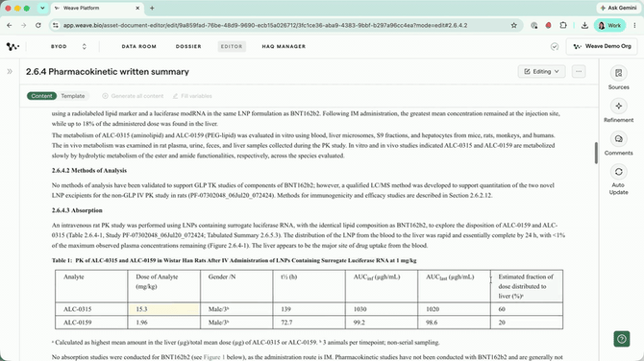
Task: Click the status checkmark circle icon
Action: coord(555,46)
